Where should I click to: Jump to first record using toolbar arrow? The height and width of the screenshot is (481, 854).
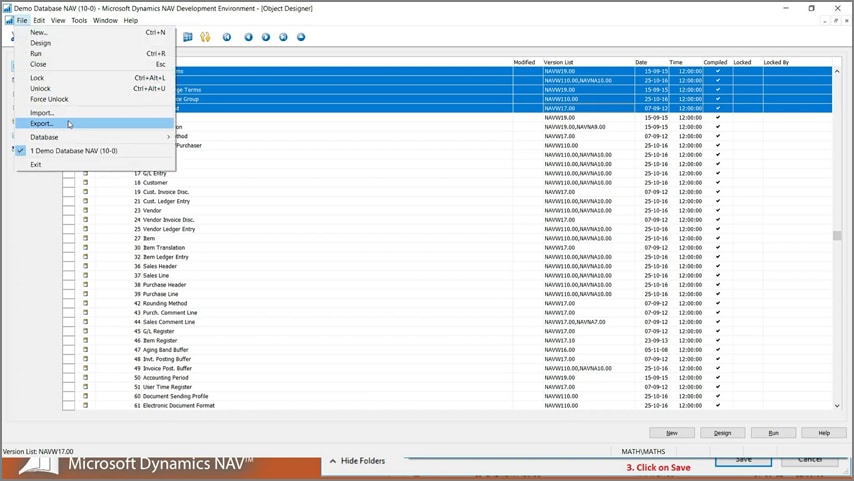click(227, 37)
